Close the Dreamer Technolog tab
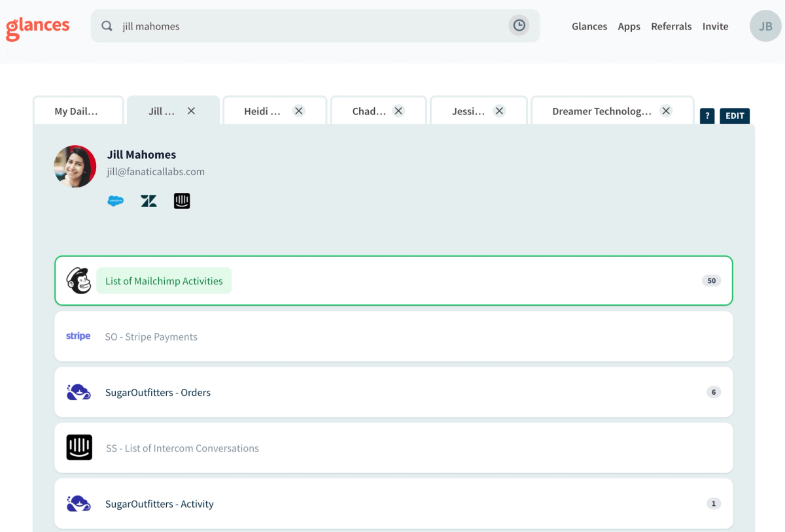Image resolution: width=785 pixels, height=532 pixels. coord(666,111)
